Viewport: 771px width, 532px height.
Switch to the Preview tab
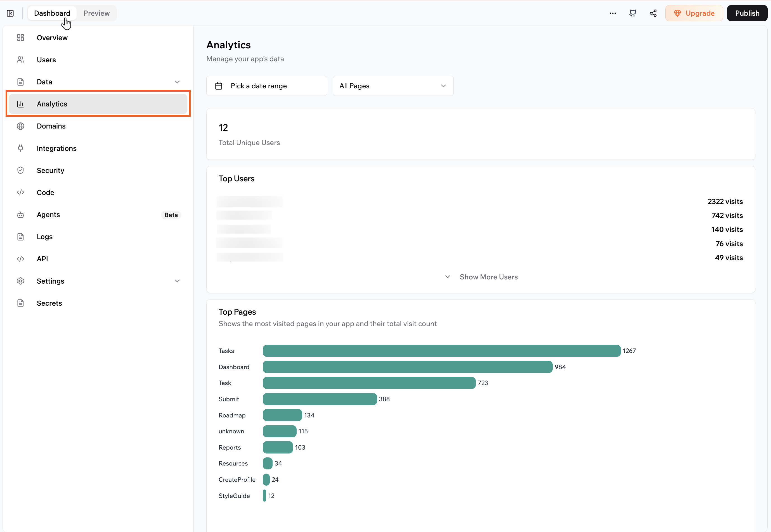(96, 13)
